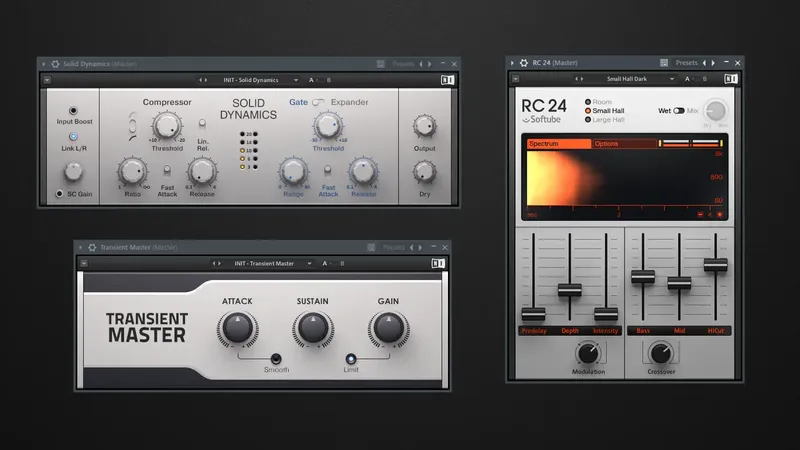Click Gate Threshold knob in Solid Dynamics
The width and height of the screenshot is (800, 450).
point(328,126)
